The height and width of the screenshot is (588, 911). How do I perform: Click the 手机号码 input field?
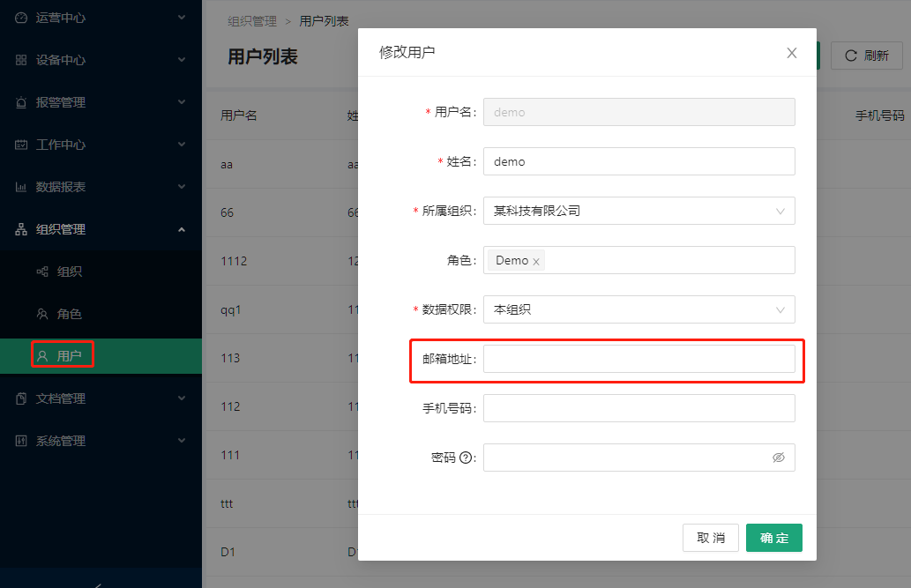coord(638,408)
